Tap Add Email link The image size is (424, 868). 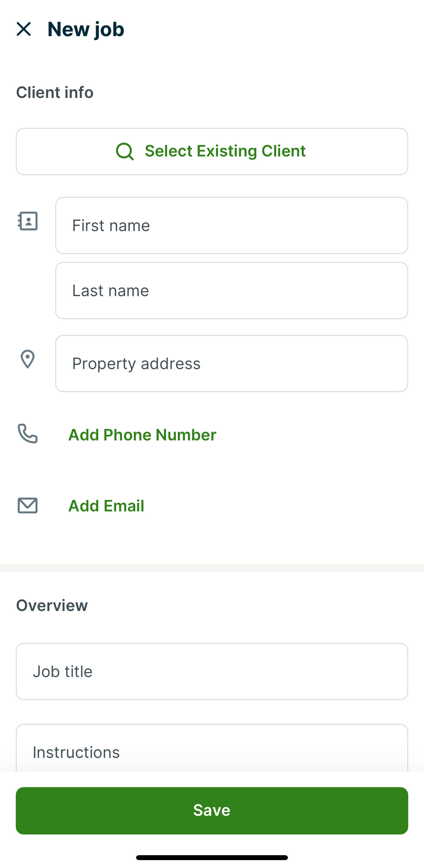click(106, 506)
